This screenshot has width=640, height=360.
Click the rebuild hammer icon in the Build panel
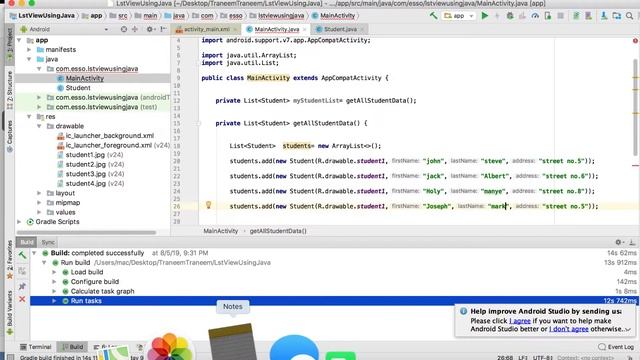pyautogui.click(x=22, y=256)
